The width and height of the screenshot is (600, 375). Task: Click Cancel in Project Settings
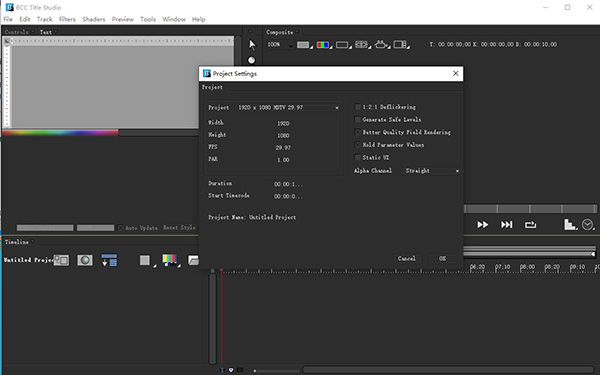(x=407, y=259)
